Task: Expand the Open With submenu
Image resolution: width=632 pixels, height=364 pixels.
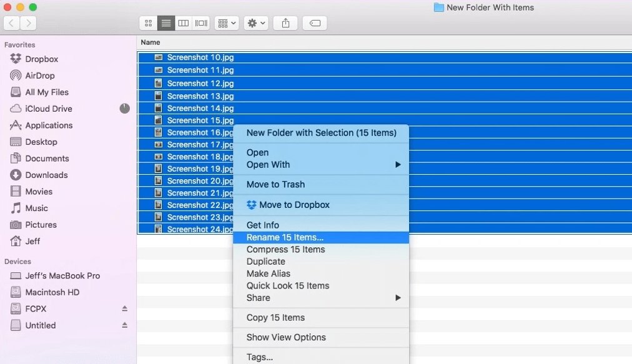Action: click(321, 165)
